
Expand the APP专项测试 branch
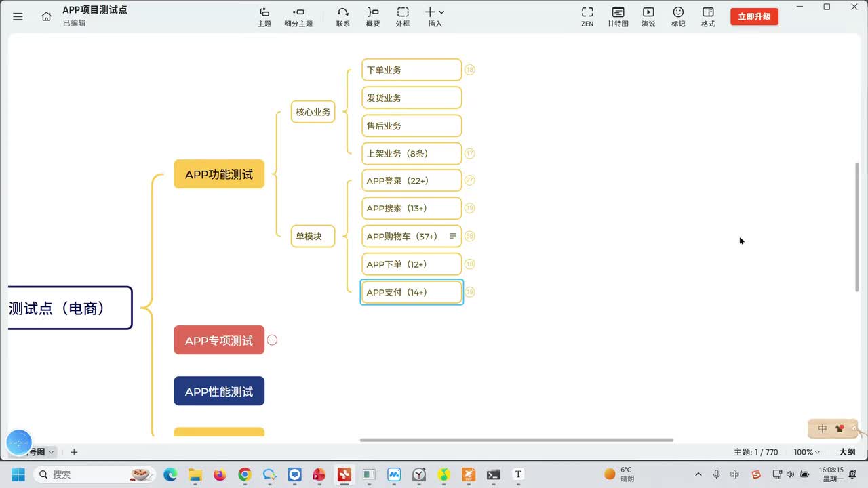272,340
